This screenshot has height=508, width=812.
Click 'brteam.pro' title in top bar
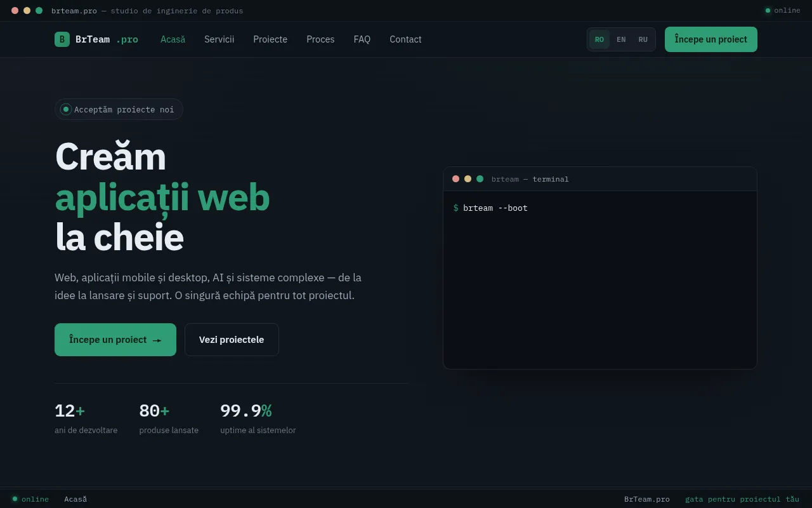74,11
